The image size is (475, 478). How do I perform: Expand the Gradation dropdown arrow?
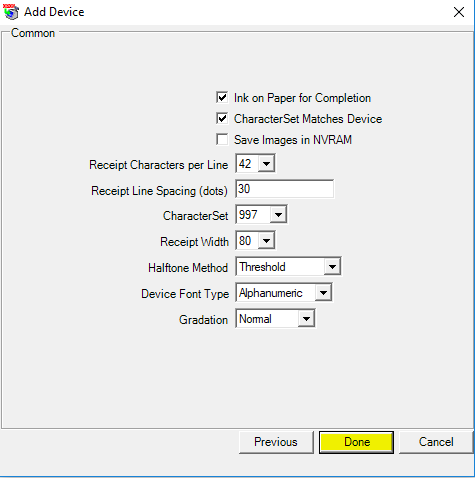tap(306, 319)
